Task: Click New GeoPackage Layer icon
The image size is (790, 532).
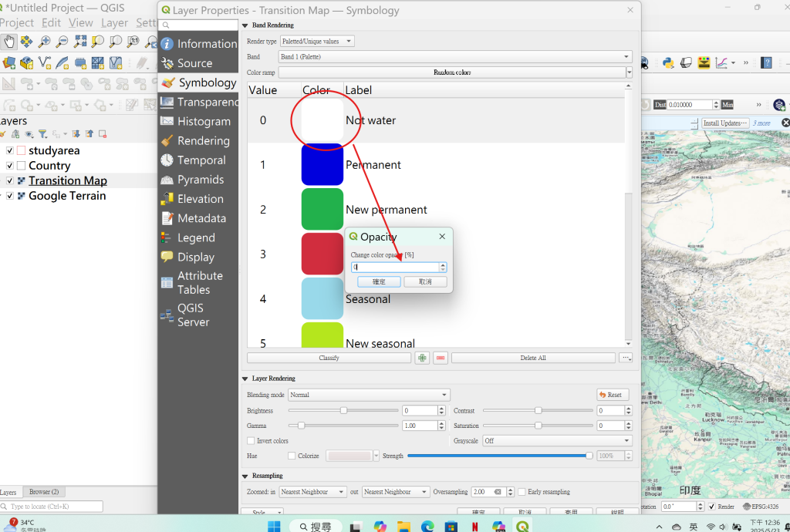Action: click(27, 63)
